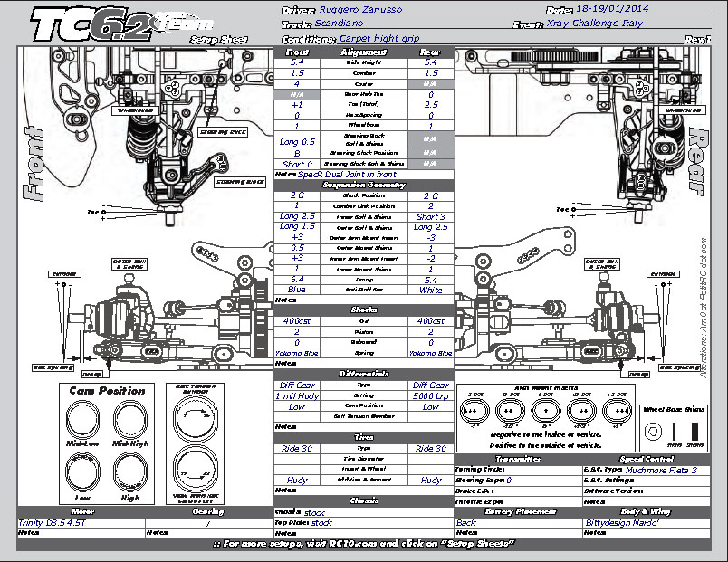Click the Suspension Geometry section header
Screen dimensions: 728x562
[364, 186]
